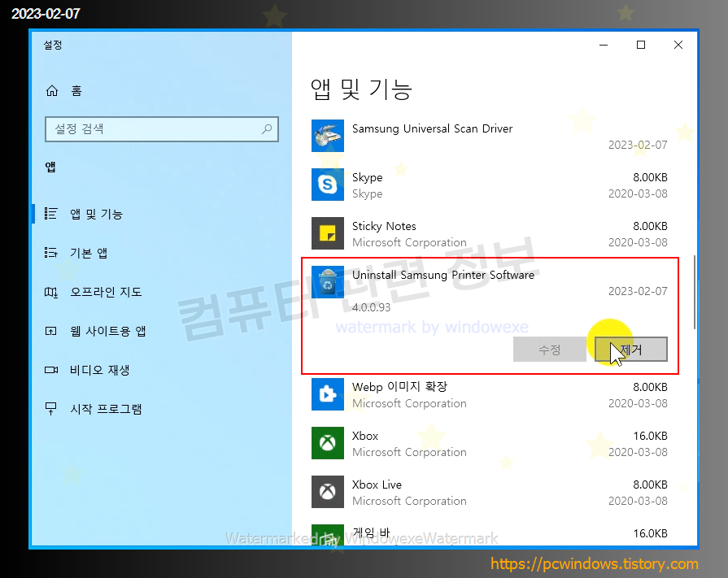Viewport: 728px width, 578px height.
Task: Click the offline maps icon
Action: coord(50,292)
